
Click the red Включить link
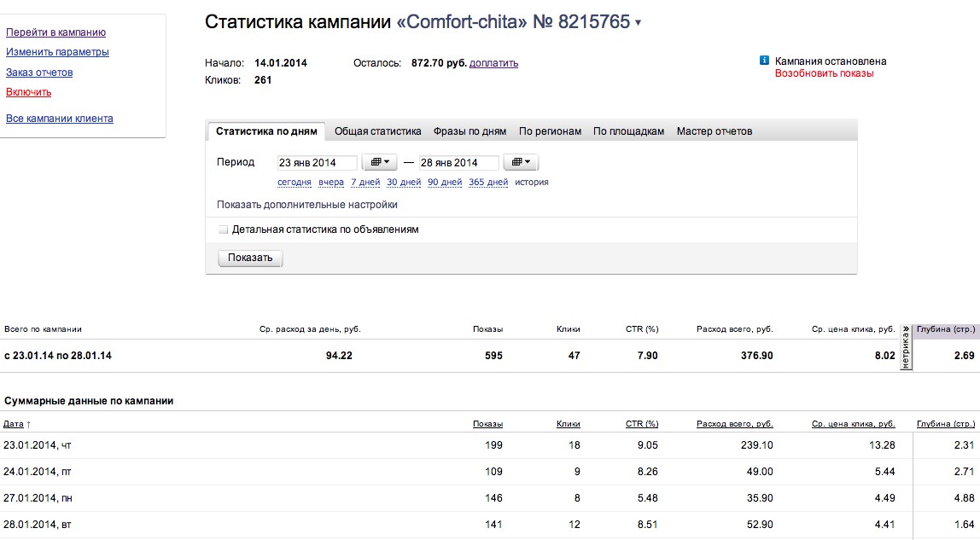point(28,92)
